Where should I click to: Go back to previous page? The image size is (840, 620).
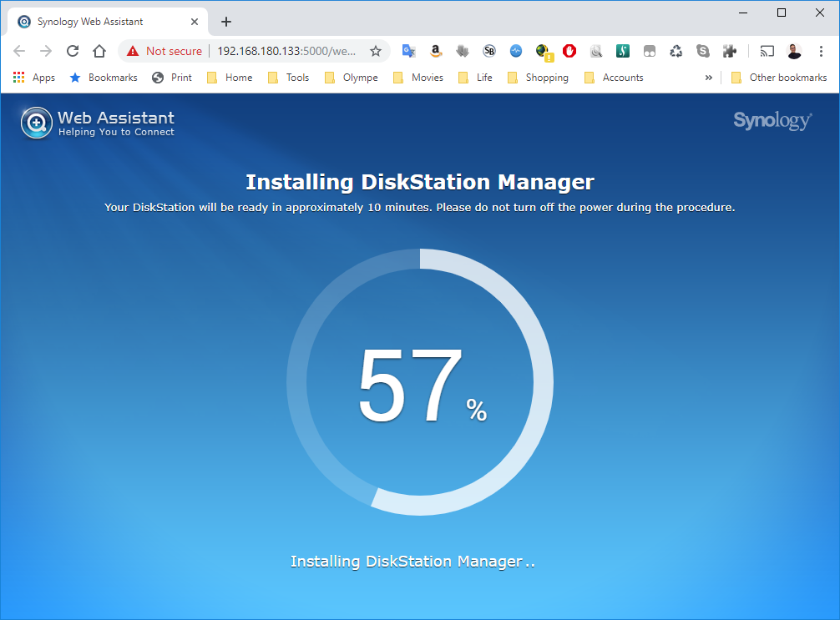[x=19, y=51]
